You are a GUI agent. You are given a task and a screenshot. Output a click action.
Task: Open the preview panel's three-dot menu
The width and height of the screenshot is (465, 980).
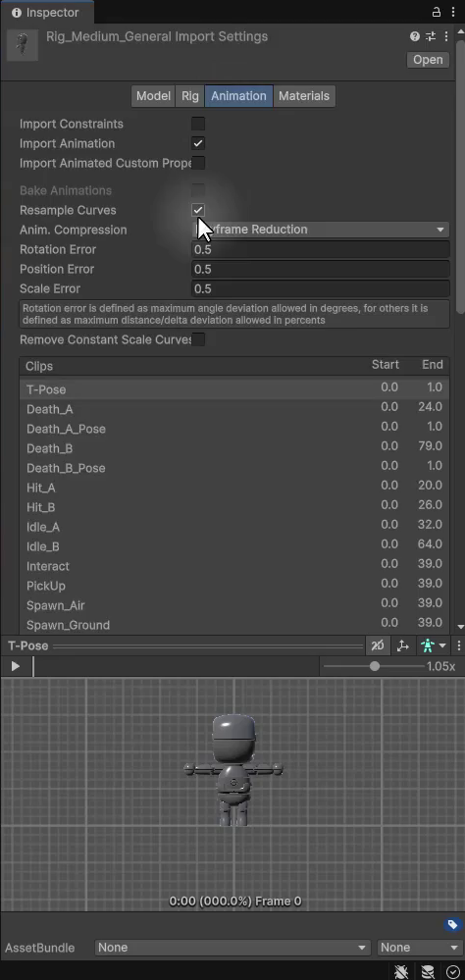[x=459, y=645]
